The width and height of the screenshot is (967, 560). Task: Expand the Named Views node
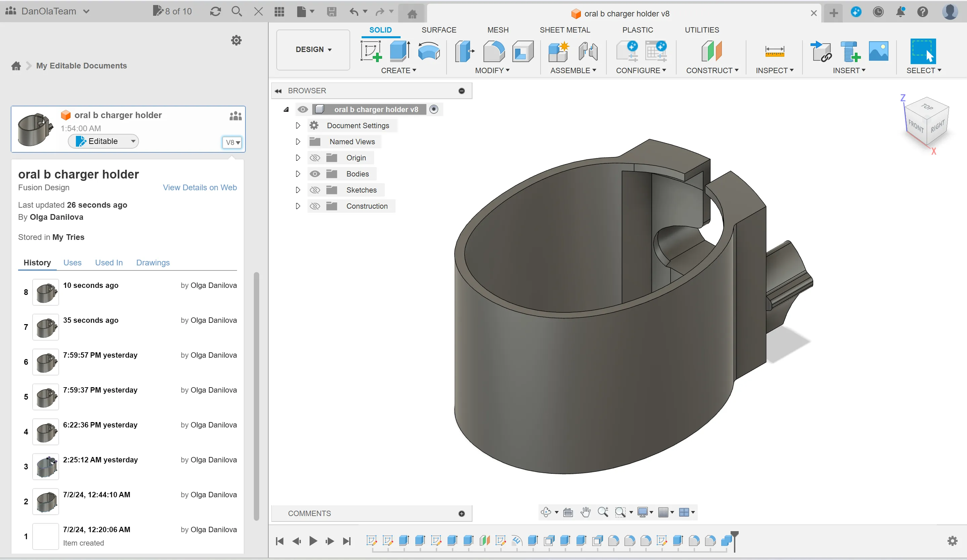point(298,142)
